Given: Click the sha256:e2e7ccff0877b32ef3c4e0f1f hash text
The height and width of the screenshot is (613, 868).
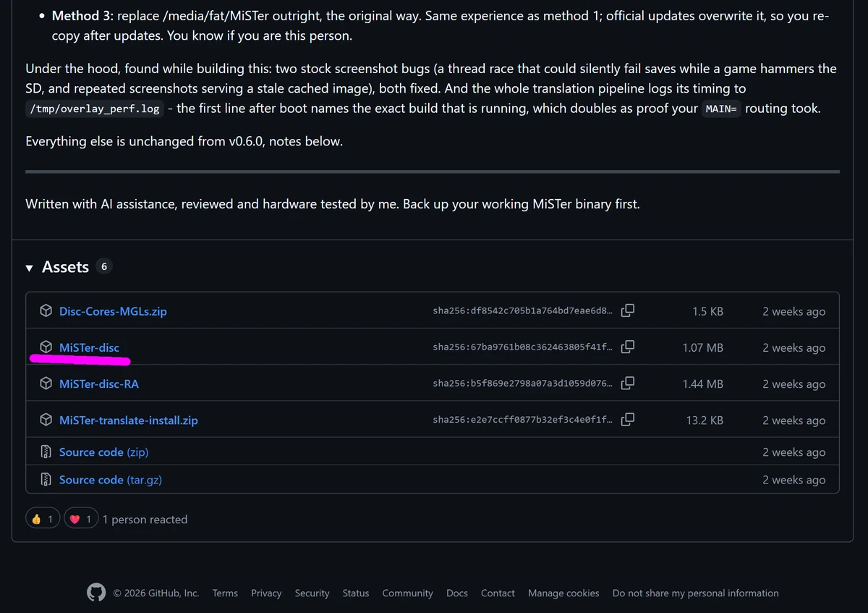Looking at the screenshot, I should point(523,420).
